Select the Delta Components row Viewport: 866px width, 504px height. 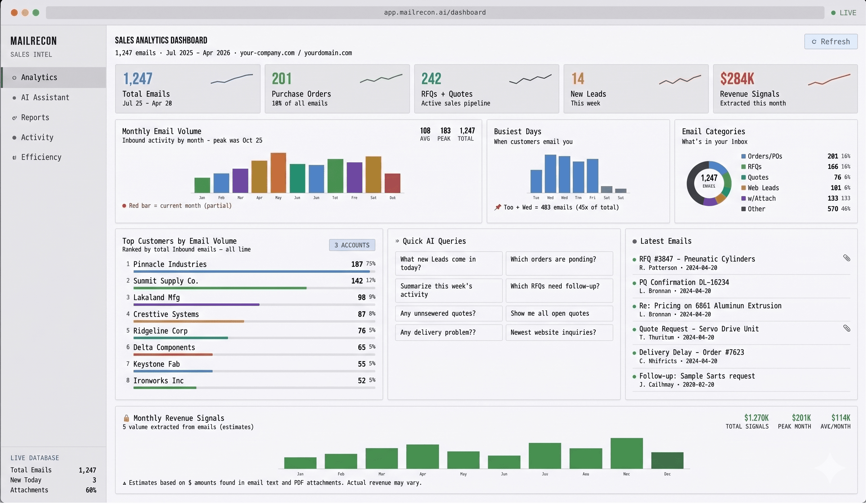point(250,350)
